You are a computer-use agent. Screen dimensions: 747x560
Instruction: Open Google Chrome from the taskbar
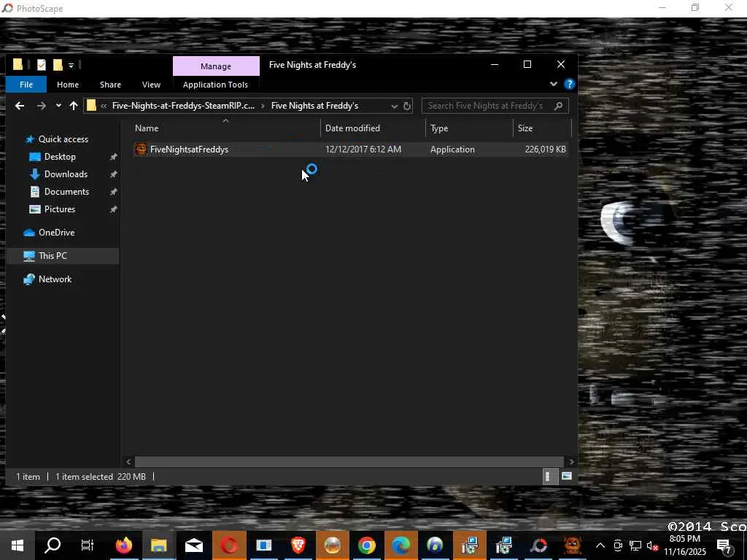point(367,545)
